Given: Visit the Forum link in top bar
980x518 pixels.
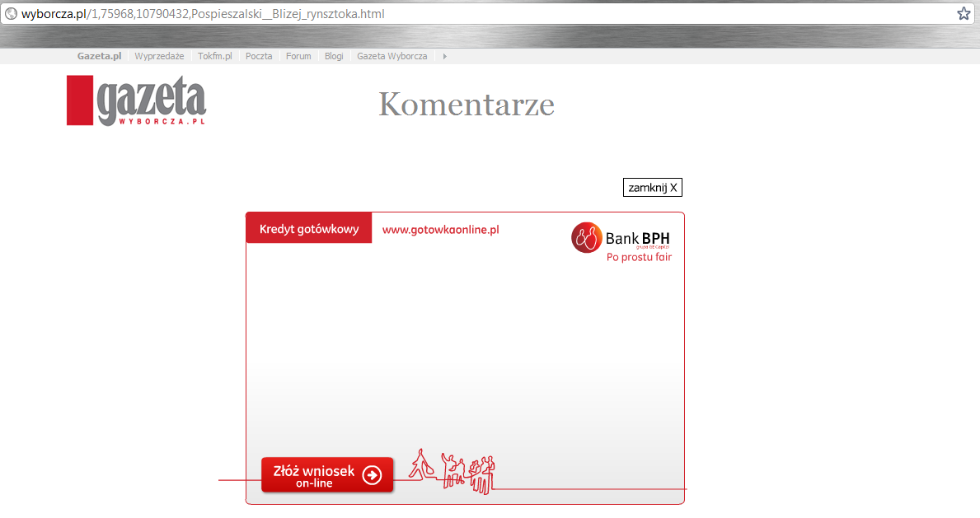Looking at the screenshot, I should pos(298,56).
